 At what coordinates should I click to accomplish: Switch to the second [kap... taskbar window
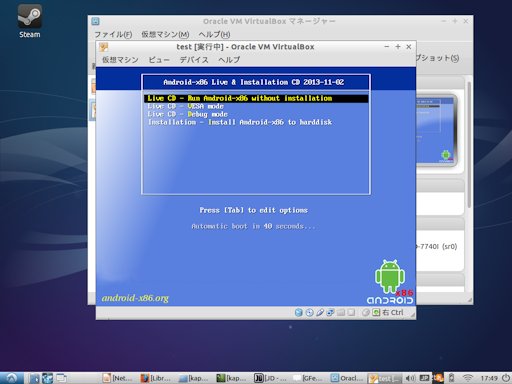click(232, 378)
